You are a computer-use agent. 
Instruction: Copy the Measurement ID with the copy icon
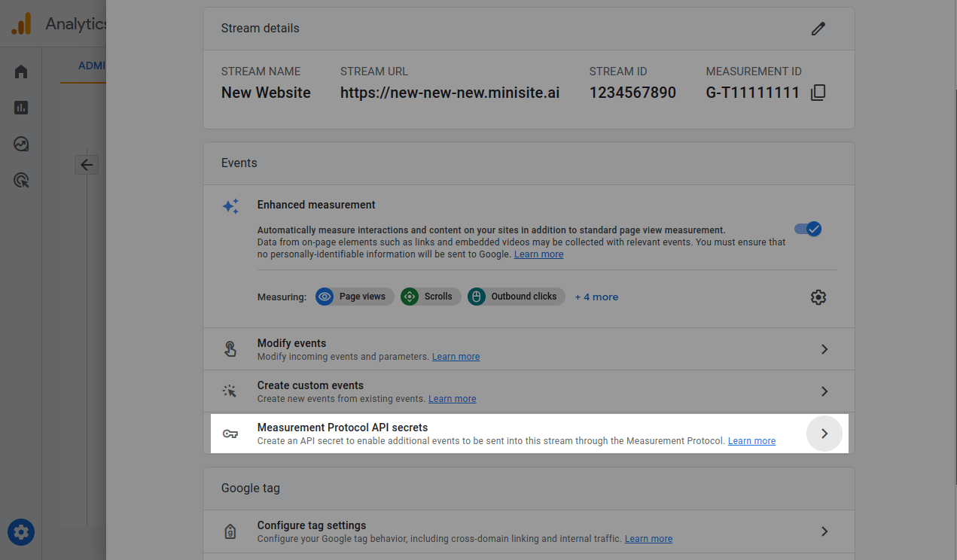coord(818,93)
